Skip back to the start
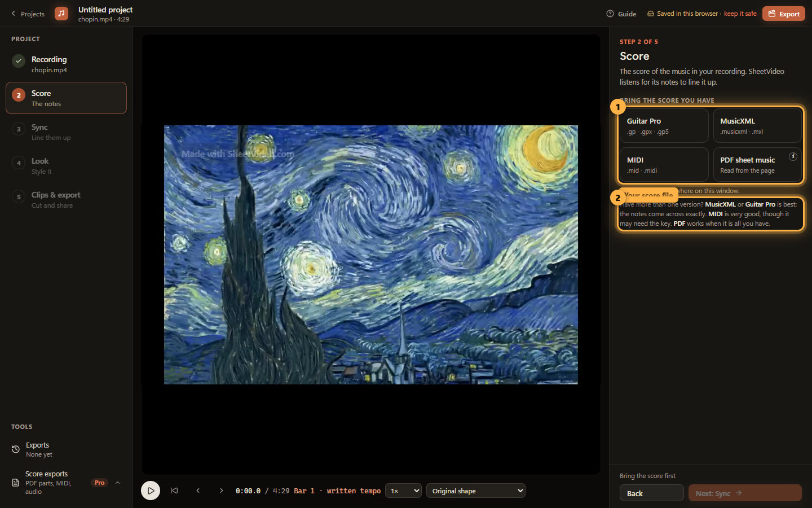 174,491
